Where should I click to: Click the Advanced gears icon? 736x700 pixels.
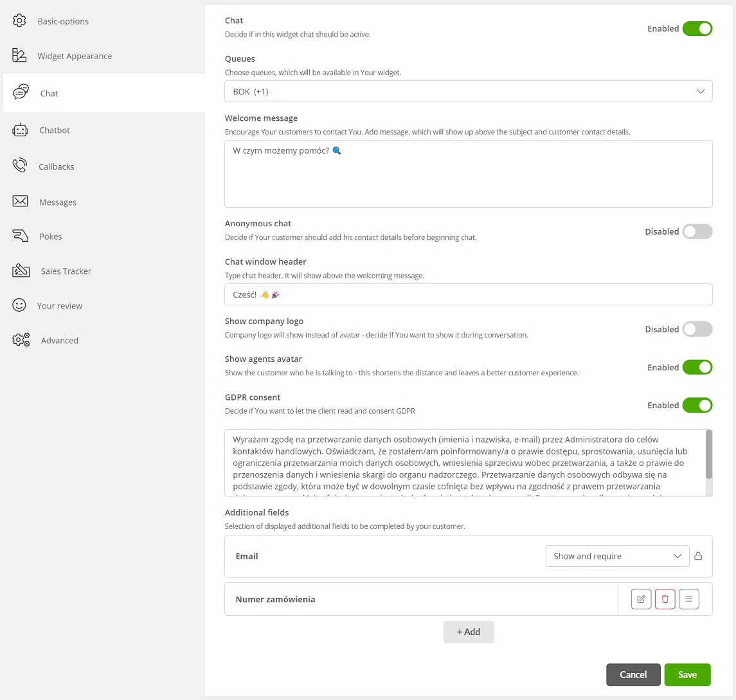tap(21, 339)
